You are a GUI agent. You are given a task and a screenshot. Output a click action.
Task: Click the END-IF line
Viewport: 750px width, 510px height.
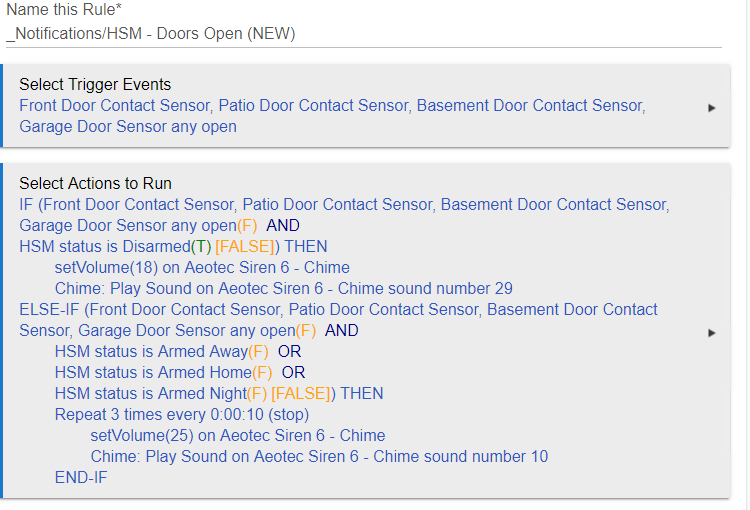coord(81,477)
